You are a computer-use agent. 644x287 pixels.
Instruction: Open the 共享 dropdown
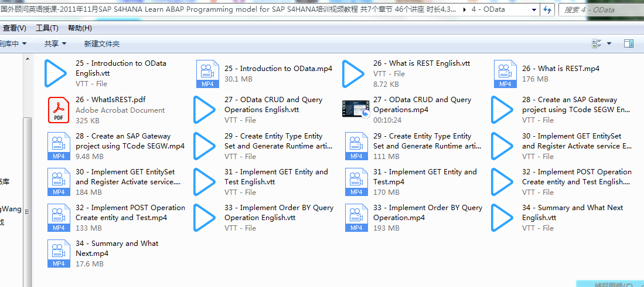(55, 43)
